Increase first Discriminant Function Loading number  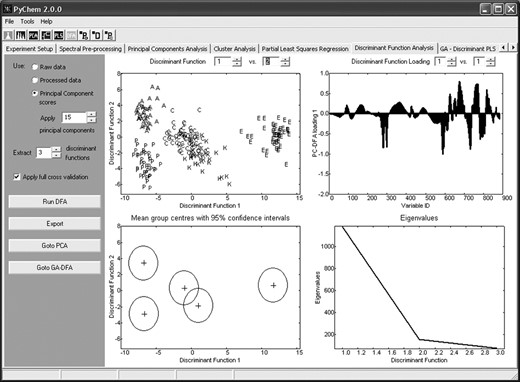click(451, 59)
